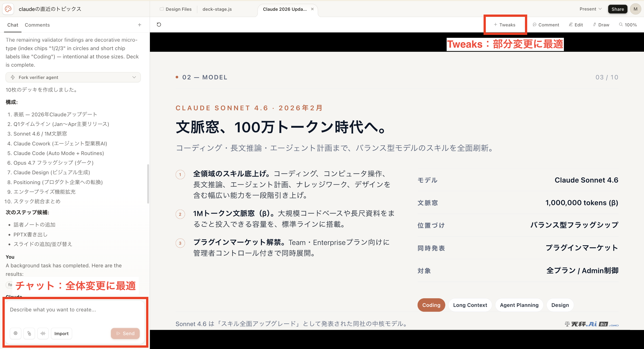This screenshot has width=644, height=349.
Task: Click the Share button
Action: 618,9
